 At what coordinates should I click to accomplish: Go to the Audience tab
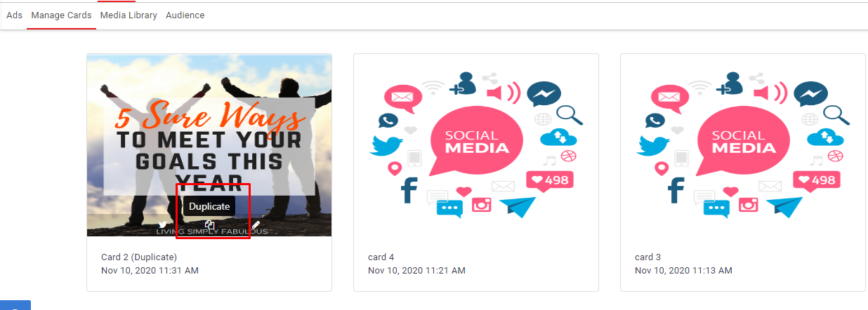[185, 15]
